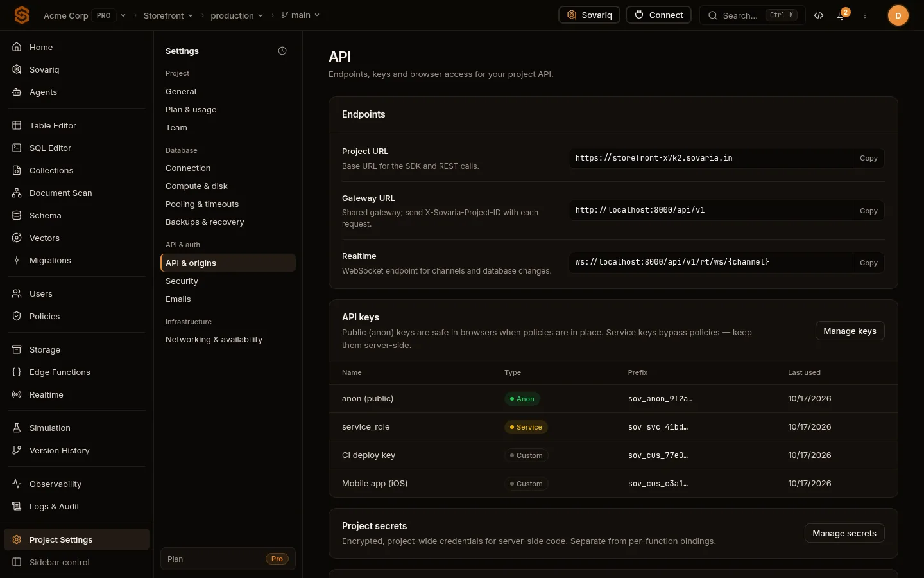Open the code snippet icon in header

pyautogui.click(x=819, y=15)
